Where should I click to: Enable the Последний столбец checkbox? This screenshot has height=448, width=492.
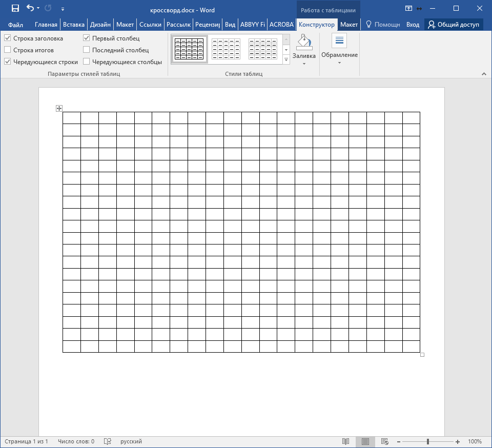(x=87, y=50)
